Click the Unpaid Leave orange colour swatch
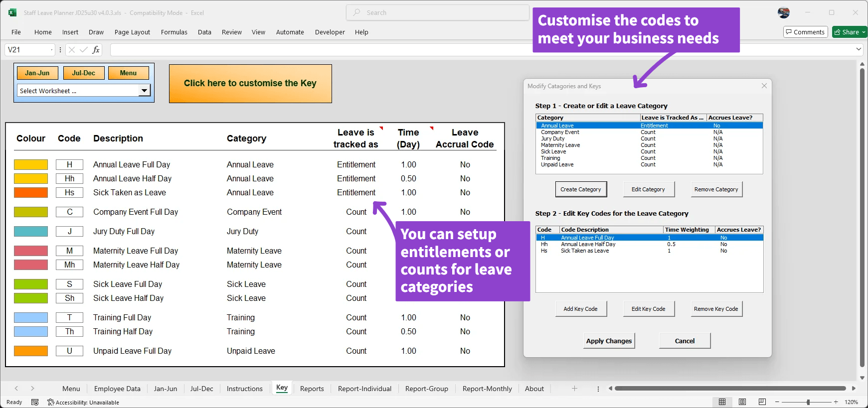The height and width of the screenshot is (408, 868). [31, 351]
